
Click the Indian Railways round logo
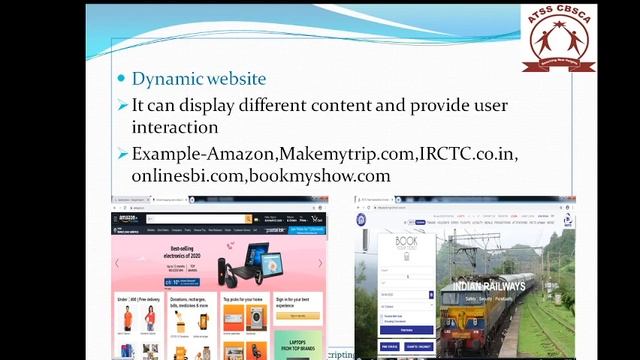click(x=361, y=220)
